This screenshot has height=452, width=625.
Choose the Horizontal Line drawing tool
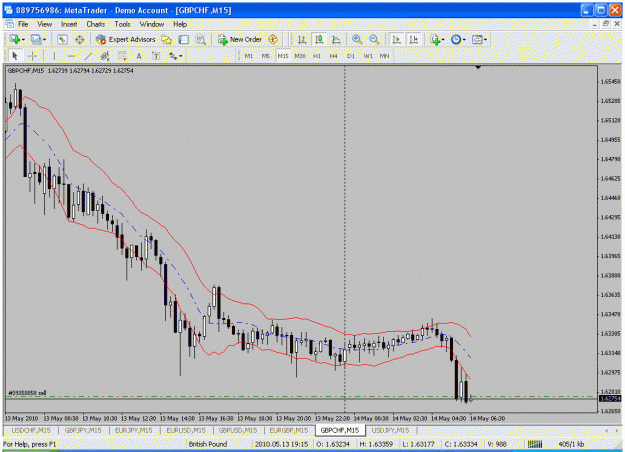pos(71,56)
